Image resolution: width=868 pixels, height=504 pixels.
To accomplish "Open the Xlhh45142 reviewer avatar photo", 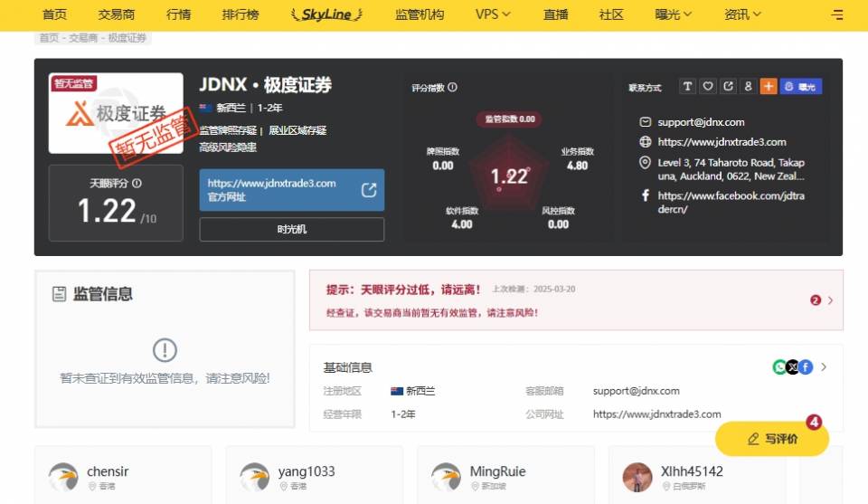I will pos(637,477).
